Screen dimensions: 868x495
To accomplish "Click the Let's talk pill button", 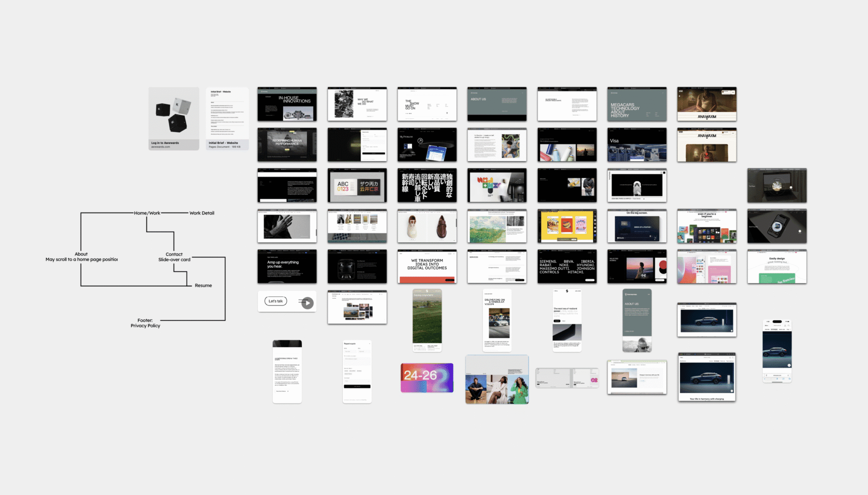I will (x=275, y=301).
